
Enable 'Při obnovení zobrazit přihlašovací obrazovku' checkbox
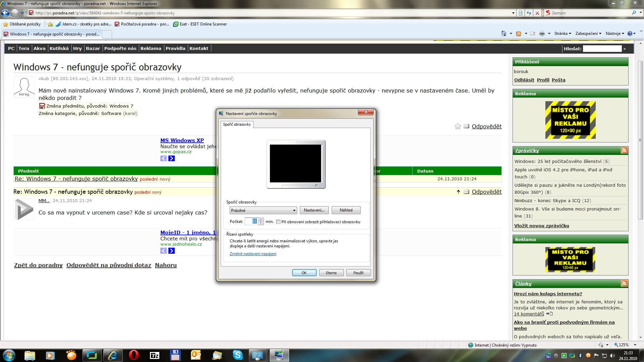(278, 222)
